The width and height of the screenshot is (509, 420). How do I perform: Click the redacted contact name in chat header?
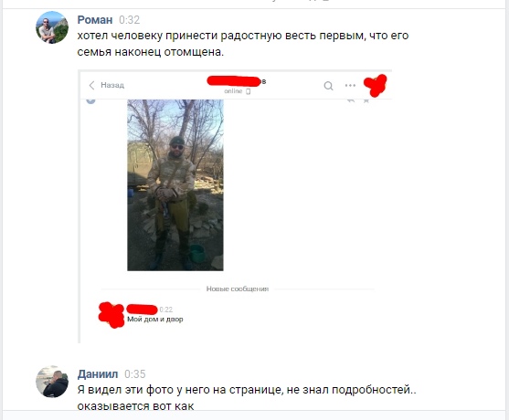click(237, 81)
